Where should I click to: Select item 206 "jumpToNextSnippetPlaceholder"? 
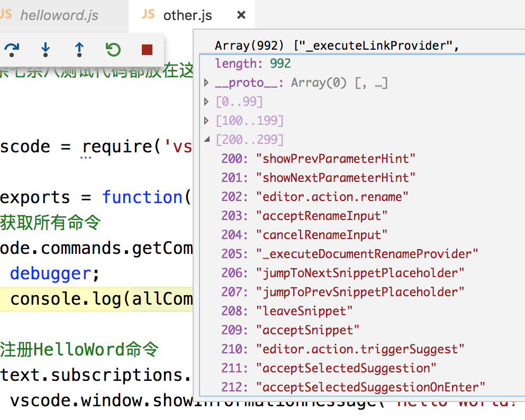343,273
